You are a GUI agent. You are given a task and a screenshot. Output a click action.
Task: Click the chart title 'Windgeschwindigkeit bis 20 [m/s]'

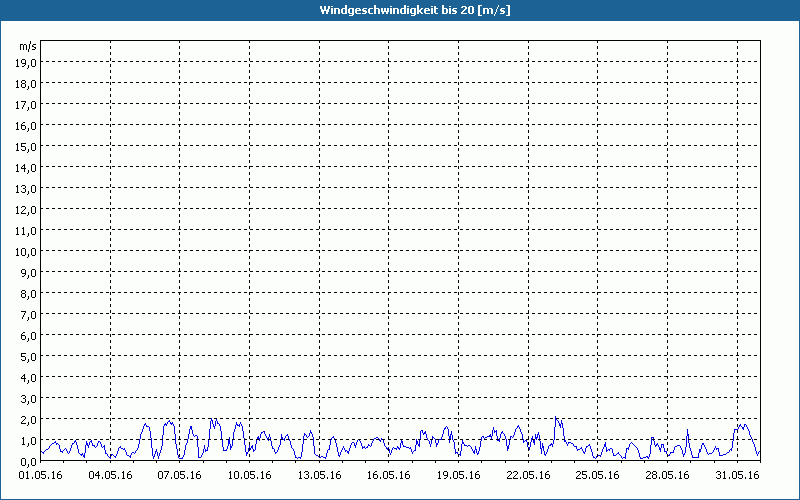(415, 10)
